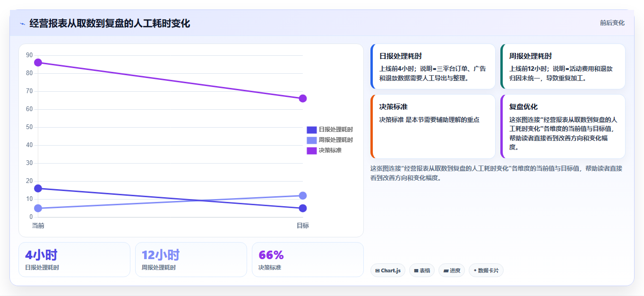Click the 进度 tag

452,270
